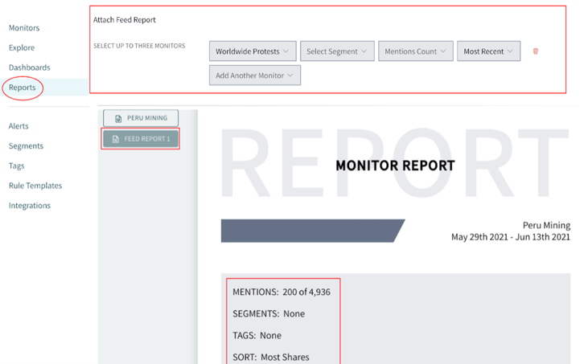Go to Monitors in the sidebar
588x364 pixels.
coord(24,28)
